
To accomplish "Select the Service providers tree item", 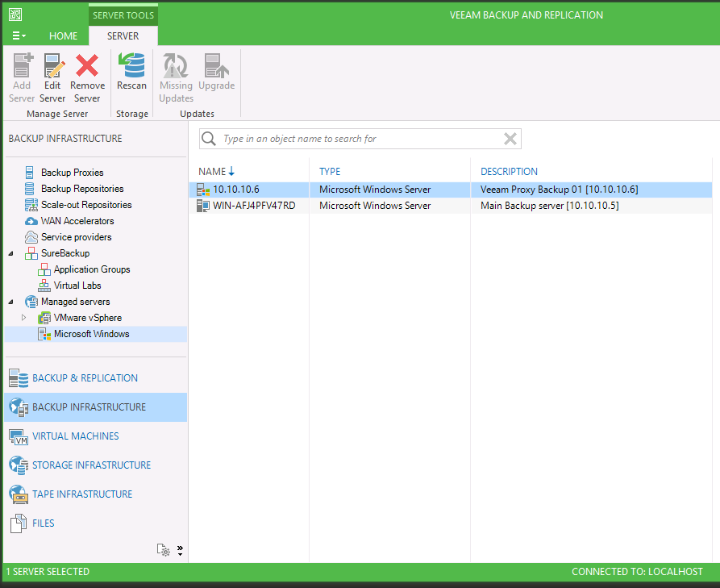I will (x=77, y=237).
